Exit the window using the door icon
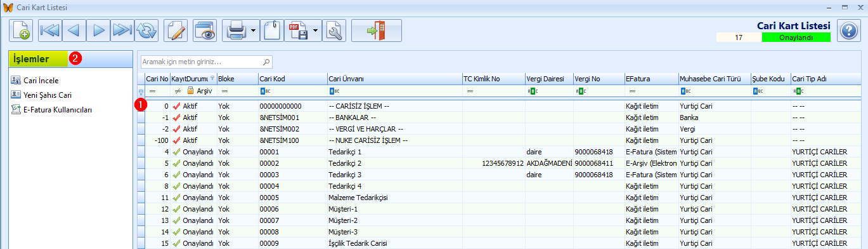The width and height of the screenshot is (868, 249). (377, 30)
